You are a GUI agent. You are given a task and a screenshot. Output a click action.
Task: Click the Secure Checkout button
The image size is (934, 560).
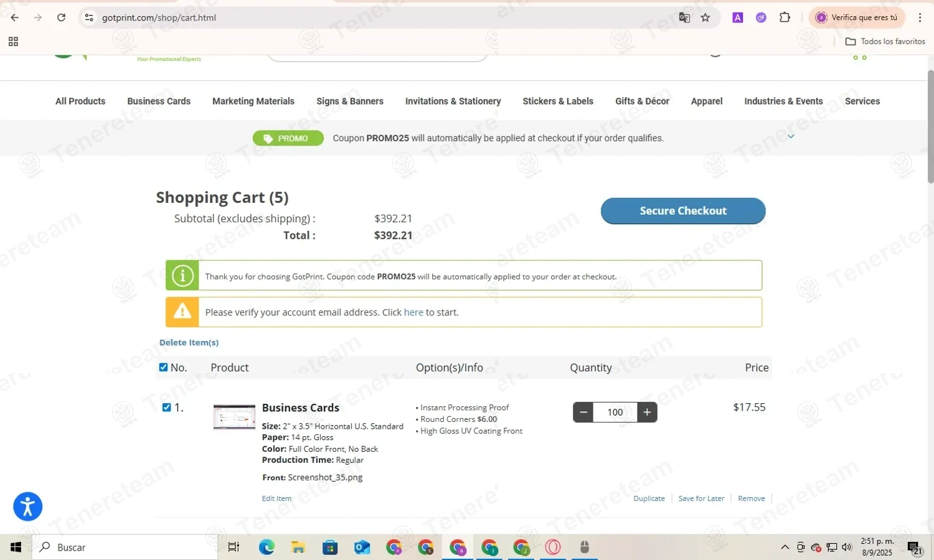pyautogui.click(x=682, y=211)
